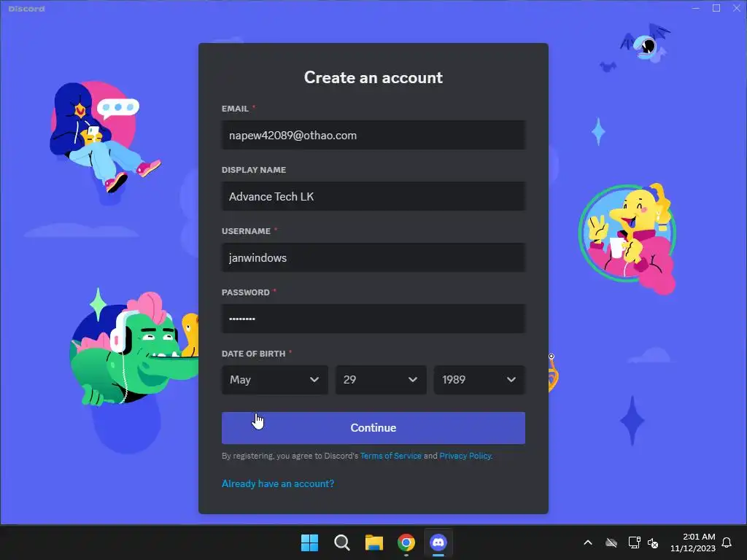This screenshot has width=747, height=560.
Task: Select Discord icon in taskbar
Action: coord(438,542)
